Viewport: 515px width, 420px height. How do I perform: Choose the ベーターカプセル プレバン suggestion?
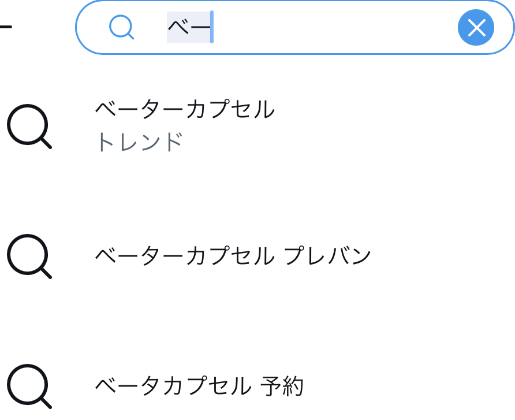233,256
